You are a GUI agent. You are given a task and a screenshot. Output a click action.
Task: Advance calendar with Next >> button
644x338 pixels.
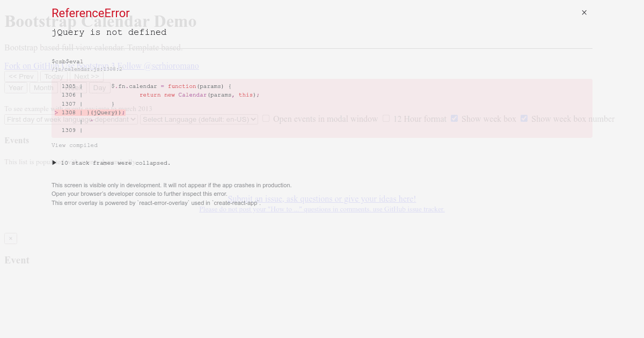pos(86,76)
